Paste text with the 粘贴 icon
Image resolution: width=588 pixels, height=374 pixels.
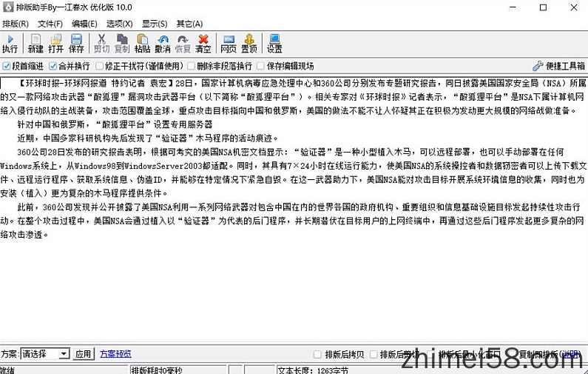click(142, 44)
